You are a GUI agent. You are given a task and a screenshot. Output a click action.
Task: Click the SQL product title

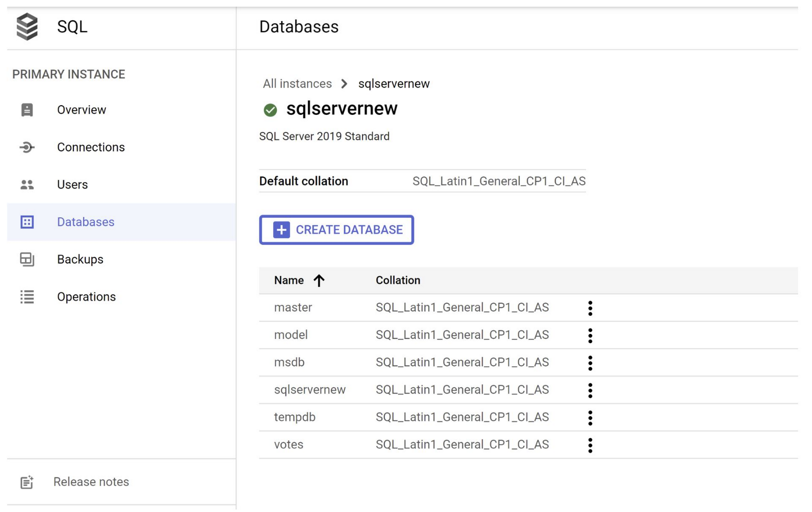click(x=72, y=27)
